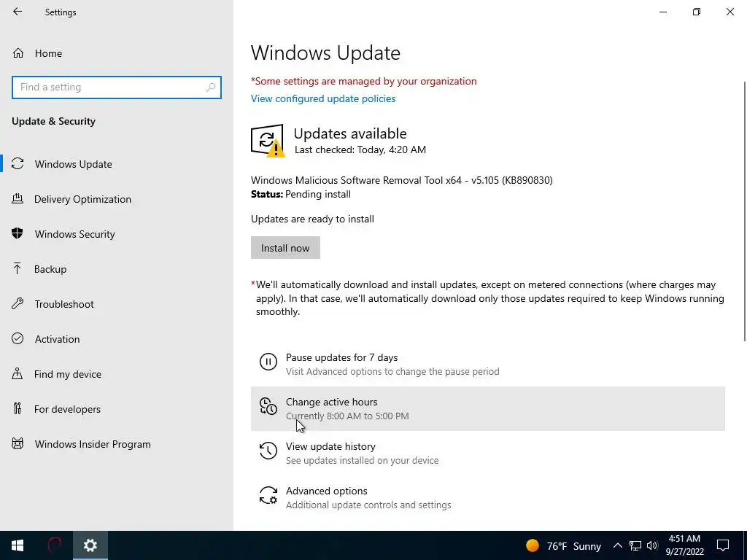Go back using the Settings back arrow
Screen dimensions: 747x560
pyautogui.click(x=18, y=12)
